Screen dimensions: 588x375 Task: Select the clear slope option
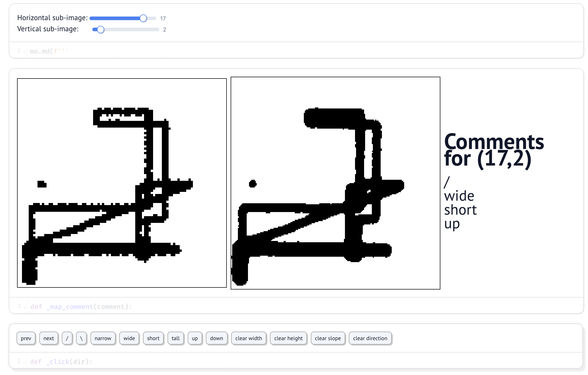point(328,338)
